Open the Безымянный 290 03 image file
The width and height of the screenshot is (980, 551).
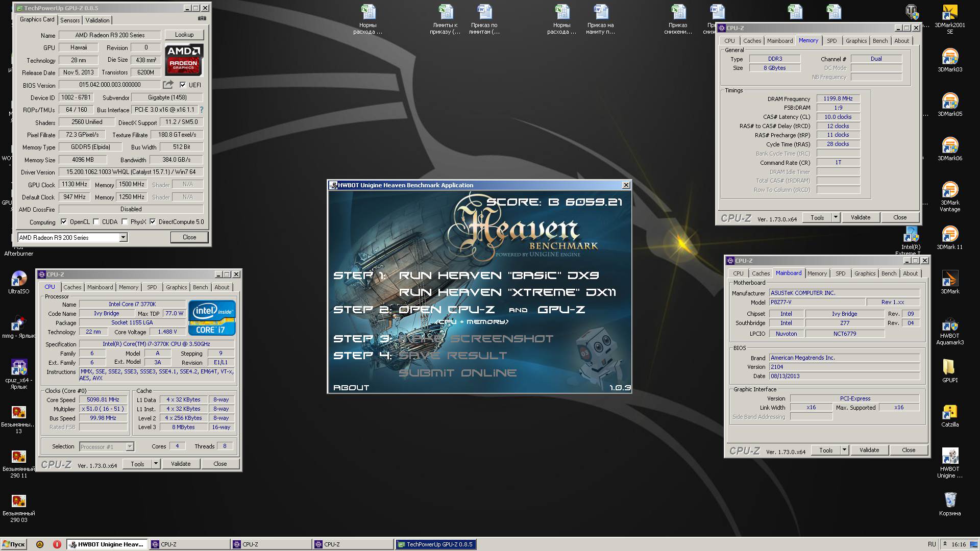[19, 508]
